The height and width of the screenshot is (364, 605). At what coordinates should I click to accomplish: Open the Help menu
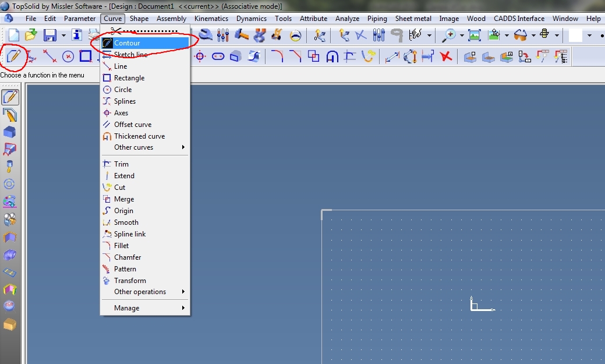pyautogui.click(x=593, y=19)
